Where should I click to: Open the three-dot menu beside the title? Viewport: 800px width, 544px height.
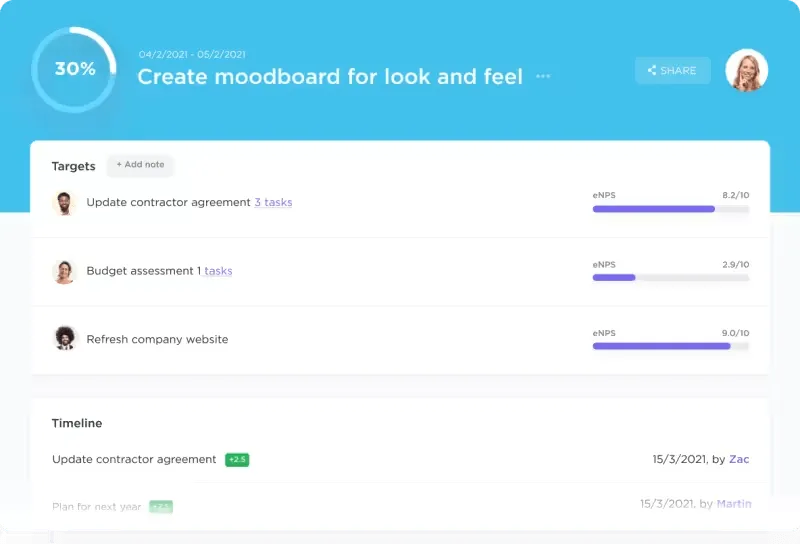pyautogui.click(x=543, y=77)
